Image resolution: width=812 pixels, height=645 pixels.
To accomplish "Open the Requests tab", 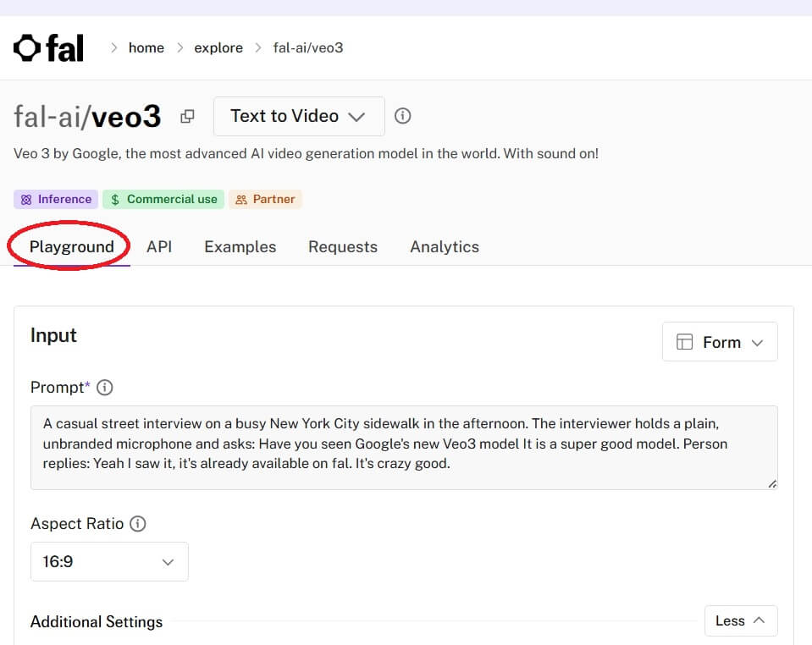I will click(x=343, y=247).
